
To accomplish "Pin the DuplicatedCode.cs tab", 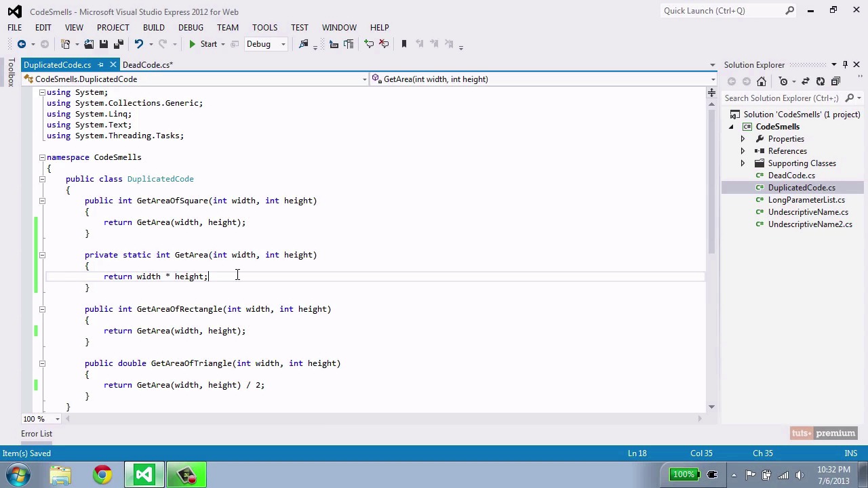I will pyautogui.click(x=100, y=65).
